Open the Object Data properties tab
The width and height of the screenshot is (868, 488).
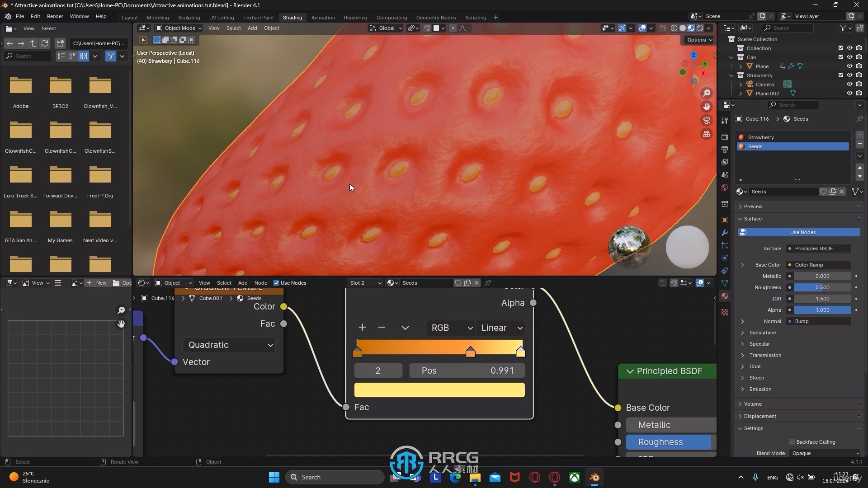pos(725,283)
